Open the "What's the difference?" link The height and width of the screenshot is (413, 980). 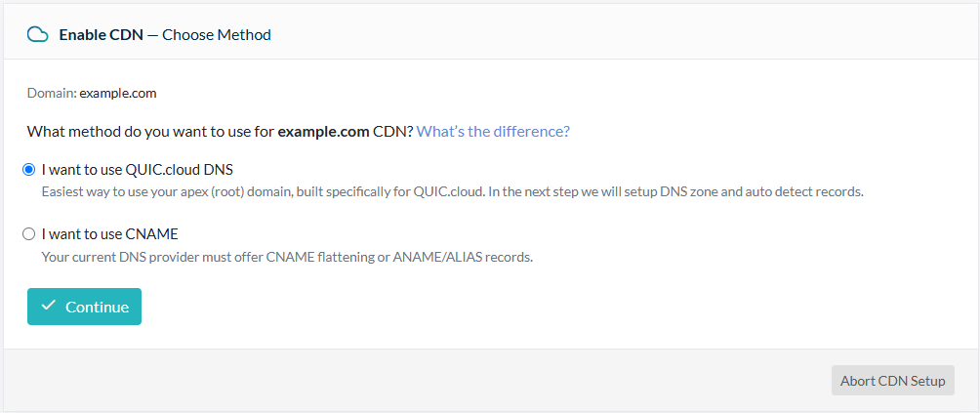(x=493, y=131)
